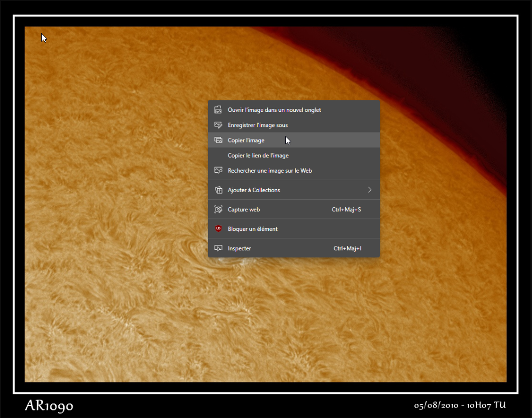
Task: Open devtools via 'Inspecter'
Action: click(239, 248)
